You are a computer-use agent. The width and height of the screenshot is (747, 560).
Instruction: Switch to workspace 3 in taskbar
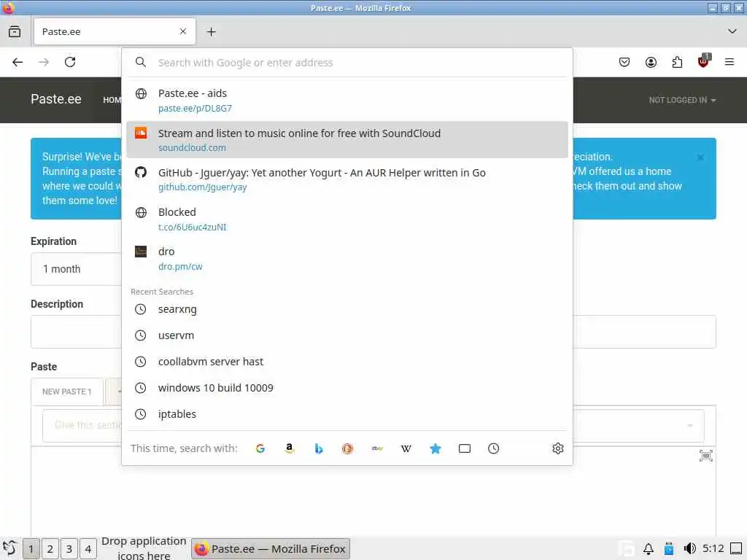(x=69, y=549)
